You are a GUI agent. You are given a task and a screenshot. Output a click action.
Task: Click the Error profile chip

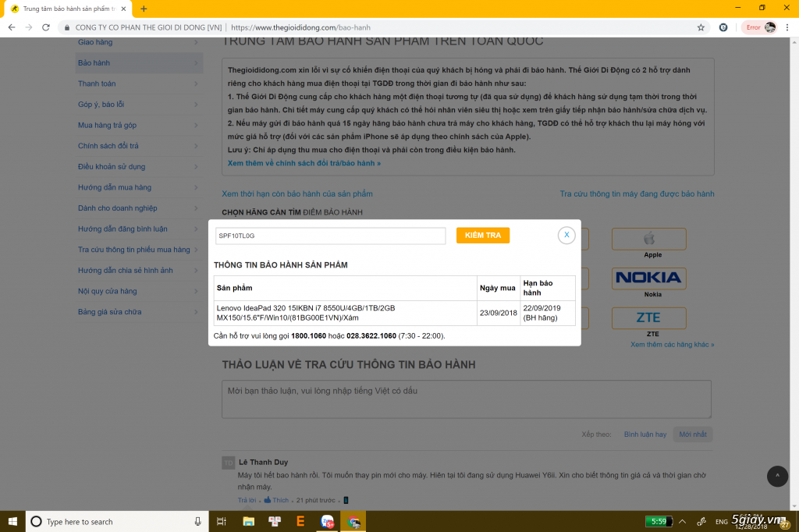coord(760,27)
